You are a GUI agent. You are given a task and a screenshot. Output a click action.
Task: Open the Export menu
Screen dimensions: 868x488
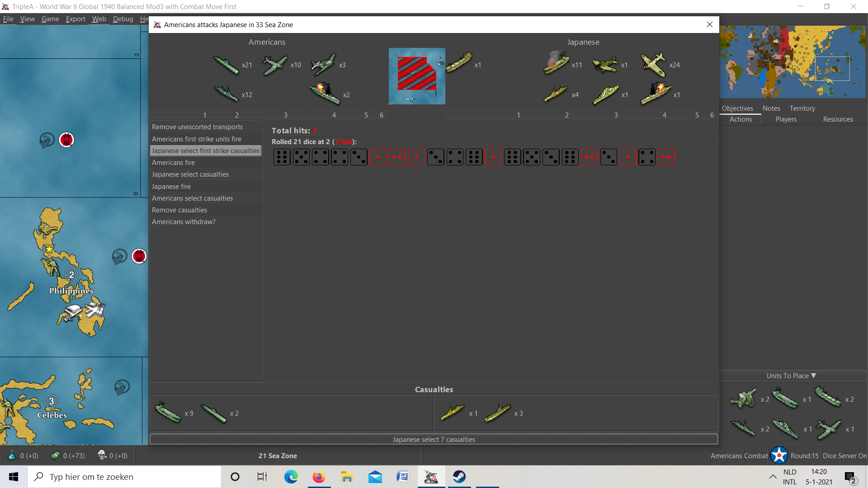coord(75,19)
